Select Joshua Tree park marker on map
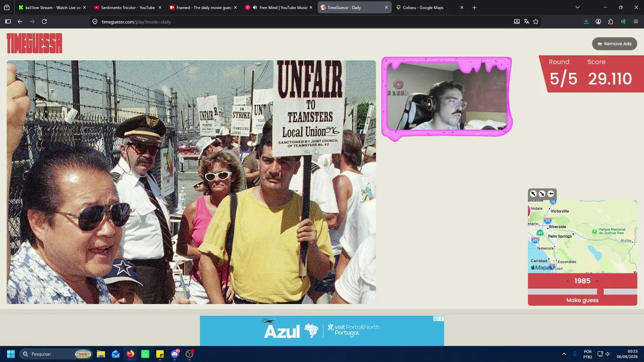 (x=594, y=231)
